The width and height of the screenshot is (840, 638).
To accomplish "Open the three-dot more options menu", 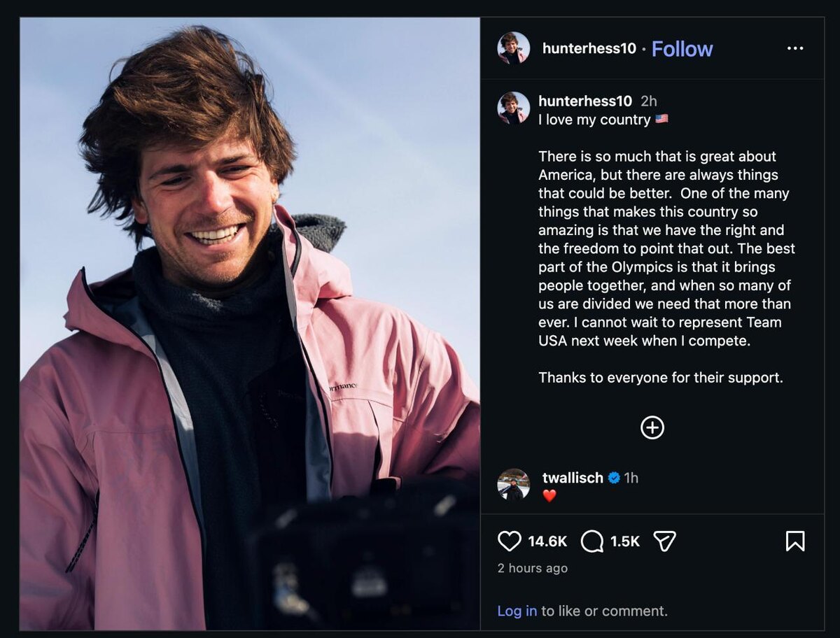I will coord(795,48).
